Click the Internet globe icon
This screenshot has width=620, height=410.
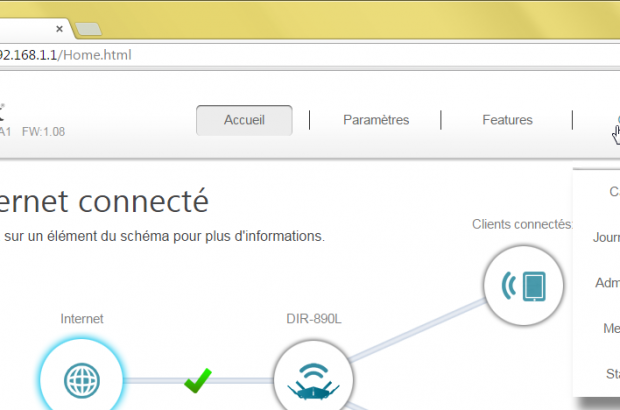pyautogui.click(x=81, y=380)
